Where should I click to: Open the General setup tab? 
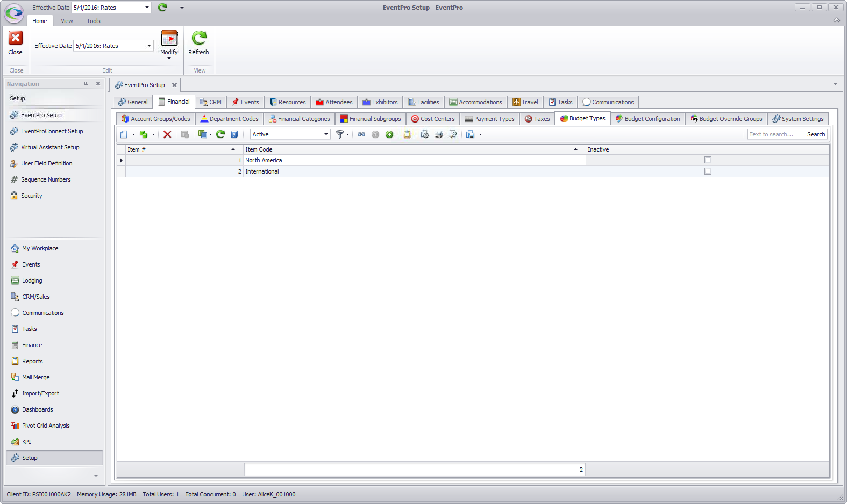133,102
